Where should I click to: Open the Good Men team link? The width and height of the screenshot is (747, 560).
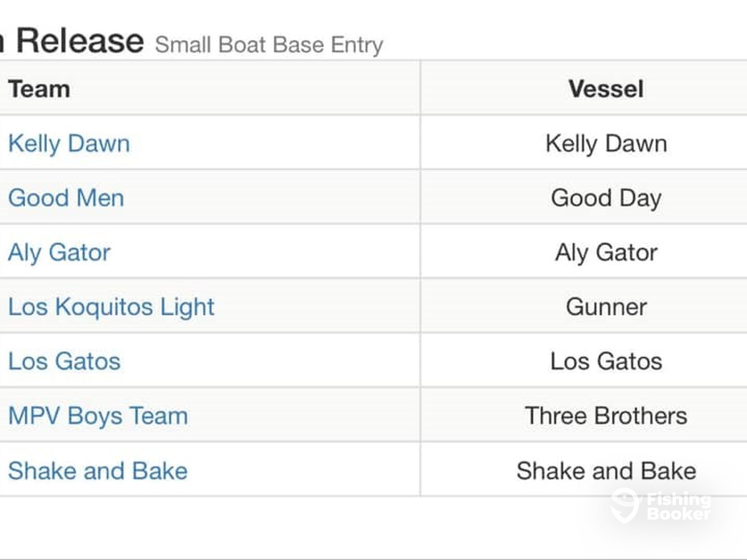pos(66,198)
